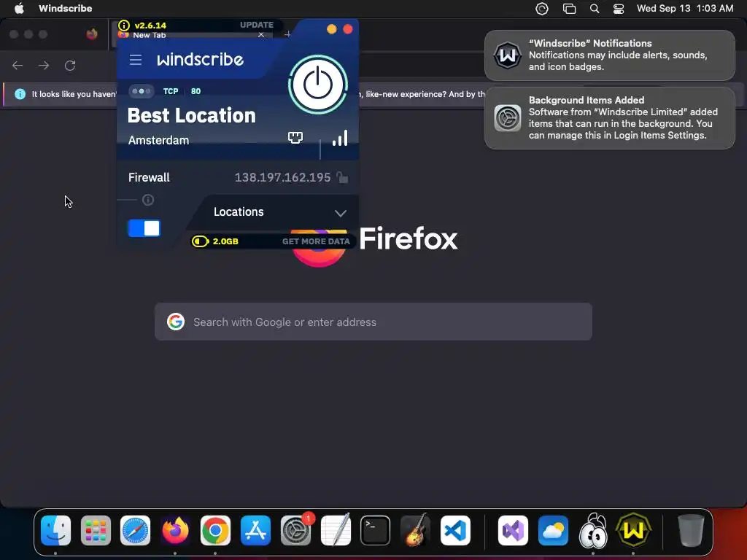Screen dimensions: 747x560
Task: Click the IP address 138.197.162.195
Action: pos(282,178)
